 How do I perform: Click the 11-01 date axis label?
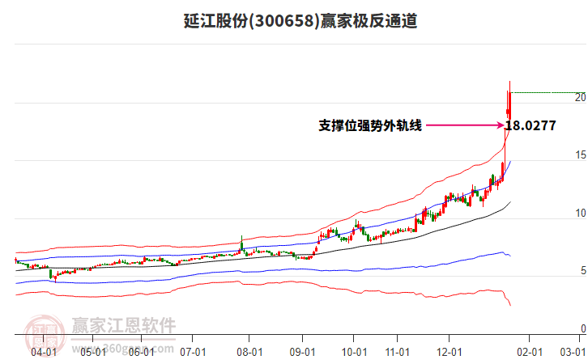[397, 352]
